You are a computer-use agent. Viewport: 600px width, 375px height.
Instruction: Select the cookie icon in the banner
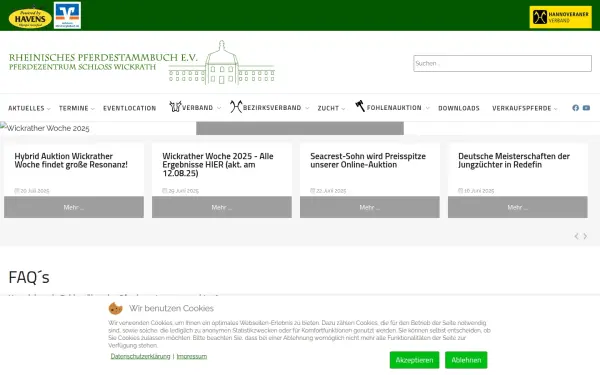pyautogui.click(x=115, y=308)
